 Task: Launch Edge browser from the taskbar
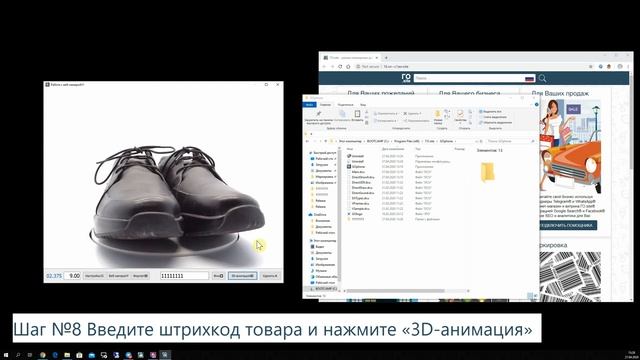[x=55, y=355]
